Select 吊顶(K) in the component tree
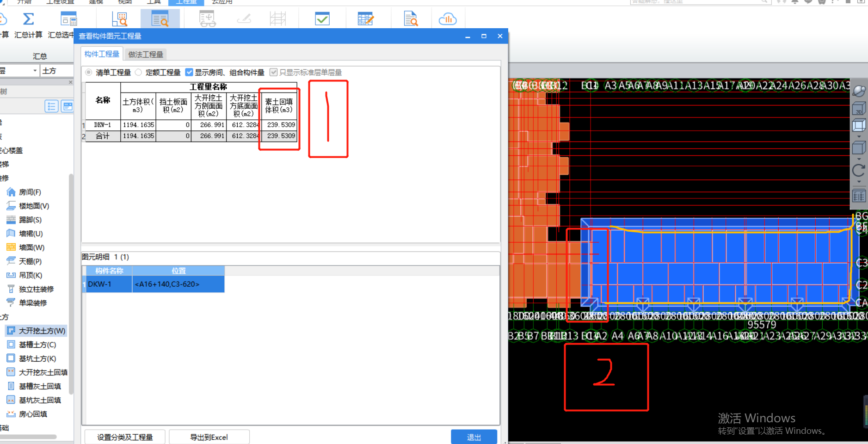This screenshot has width=868, height=444. [30, 275]
